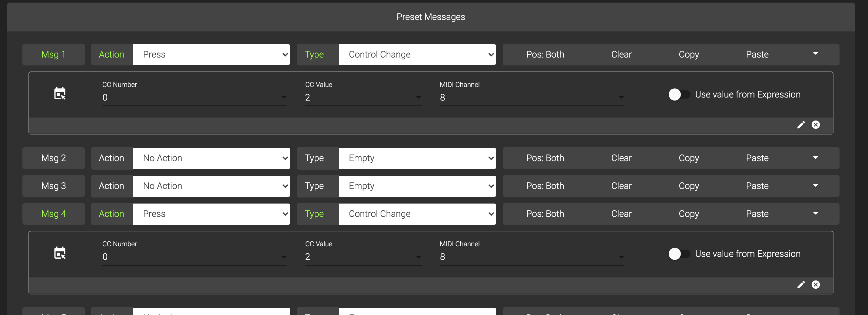The image size is (868, 315).
Task: Click the CC Number field in Msg 4
Action: tap(194, 257)
